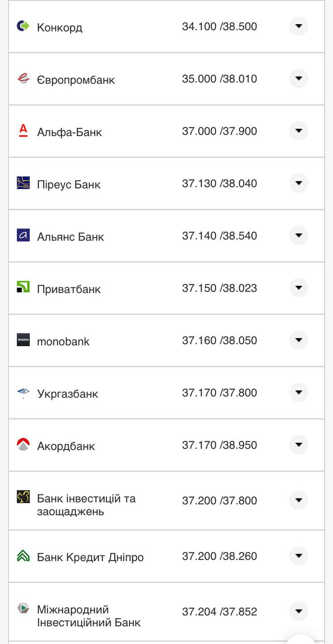The image size is (333, 644).
Task: Expand Укргазбанк exchange rate details
Action: click(299, 392)
